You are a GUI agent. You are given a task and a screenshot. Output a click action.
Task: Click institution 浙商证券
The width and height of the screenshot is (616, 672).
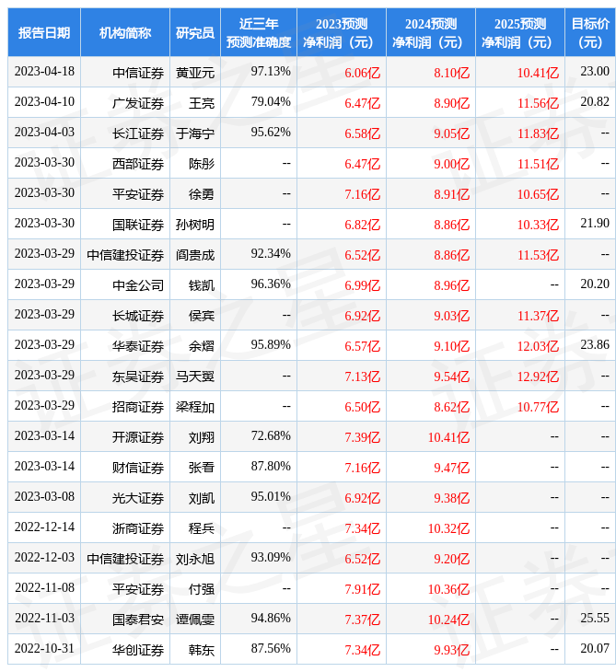138,529
